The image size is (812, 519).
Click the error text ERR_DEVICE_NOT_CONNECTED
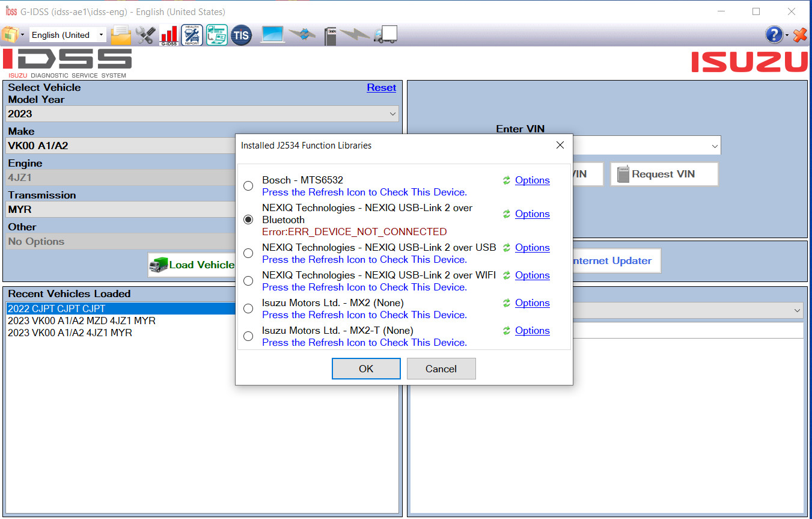[355, 232]
